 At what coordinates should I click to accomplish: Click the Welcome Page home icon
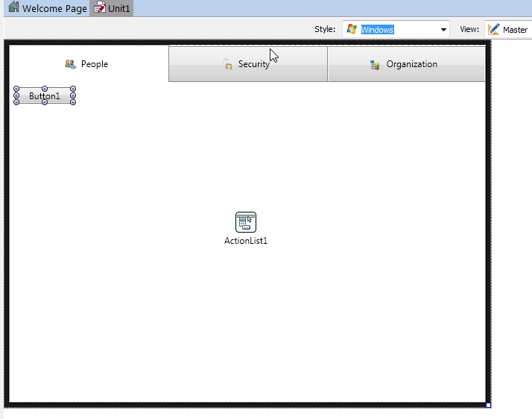(x=13, y=8)
